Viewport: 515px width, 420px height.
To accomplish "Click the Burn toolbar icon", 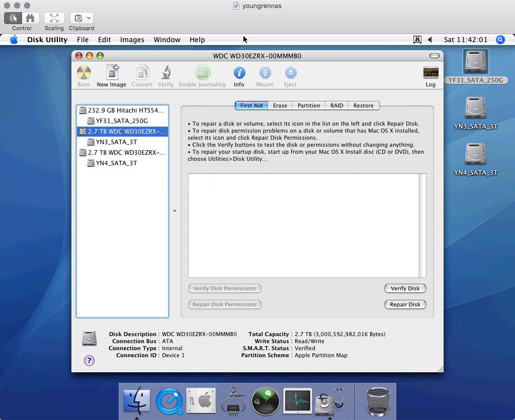I will [x=84, y=73].
